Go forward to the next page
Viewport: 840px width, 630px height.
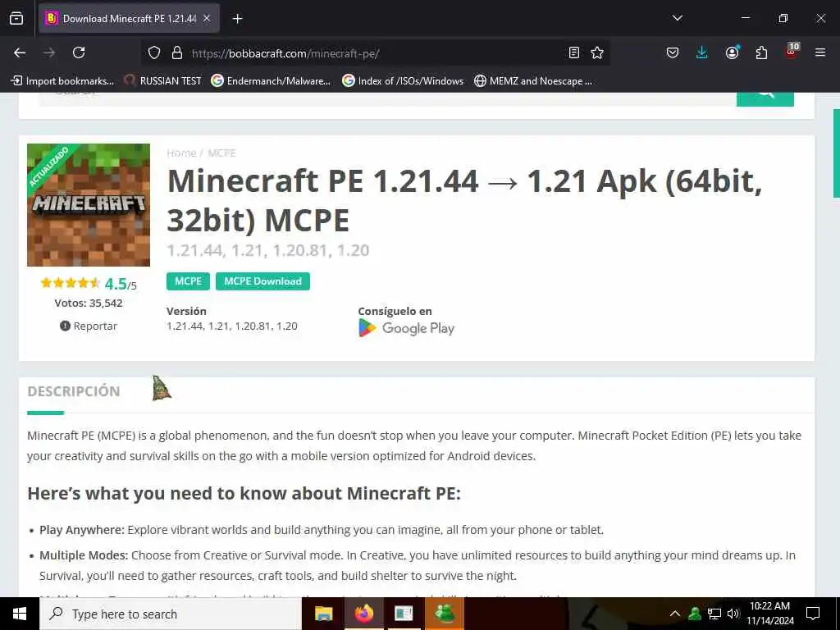coord(49,52)
